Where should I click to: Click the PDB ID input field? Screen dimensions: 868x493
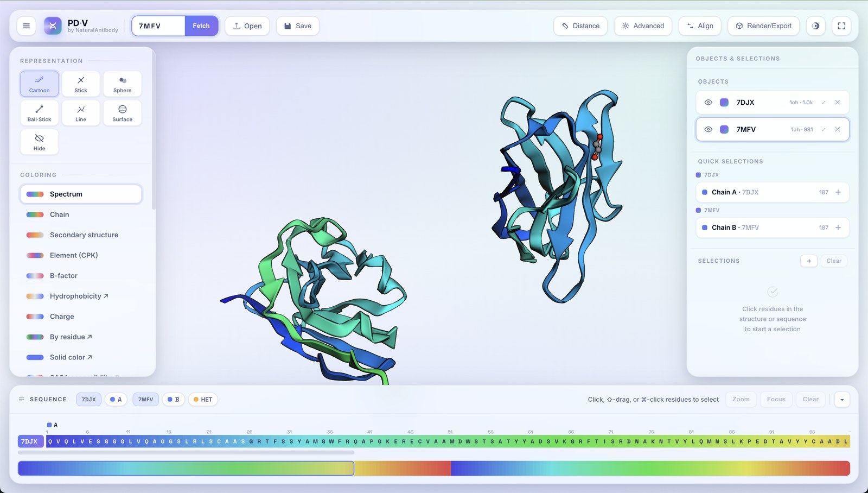click(x=158, y=26)
